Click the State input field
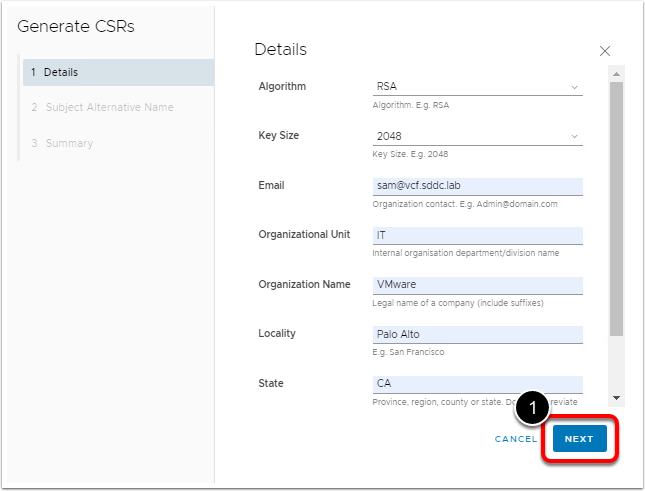Image resolution: width=645 pixels, height=491 pixels. [x=476, y=383]
